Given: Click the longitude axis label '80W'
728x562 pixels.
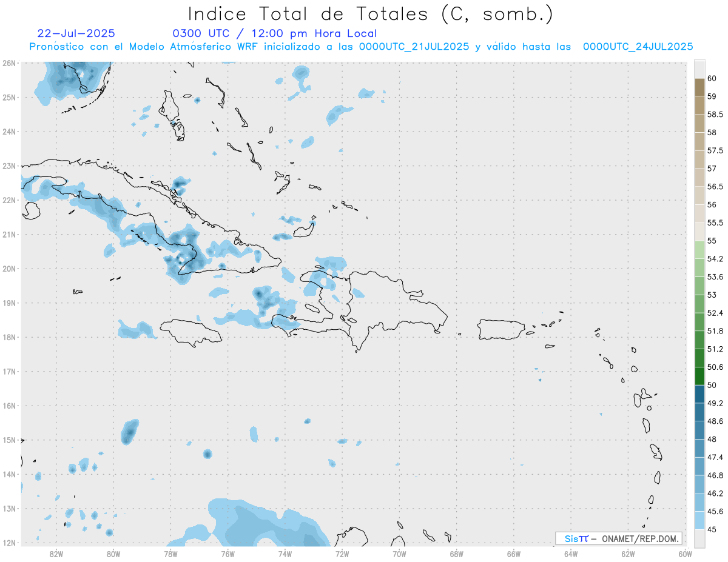Looking at the screenshot, I should click(113, 554).
